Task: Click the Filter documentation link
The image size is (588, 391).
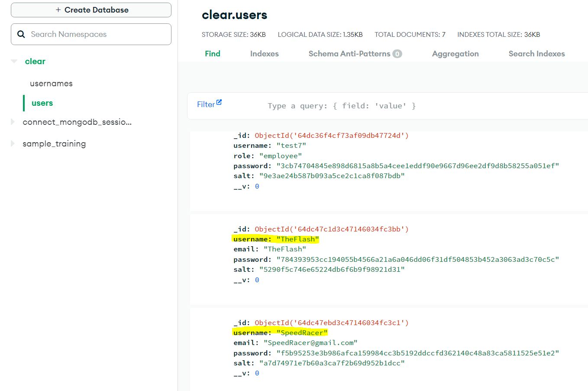Action: tap(206, 104)
